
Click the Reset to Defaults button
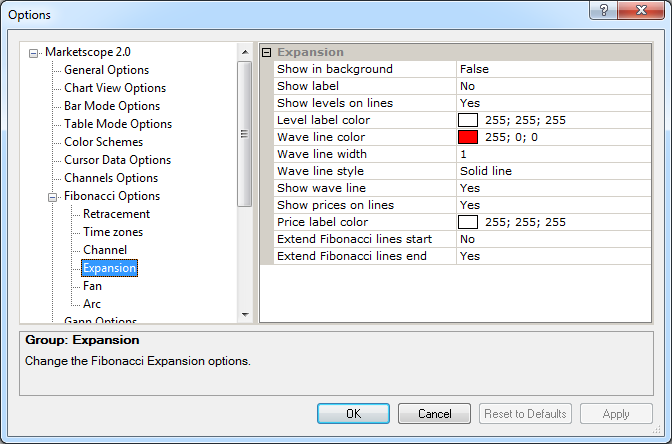click(525, 414)
